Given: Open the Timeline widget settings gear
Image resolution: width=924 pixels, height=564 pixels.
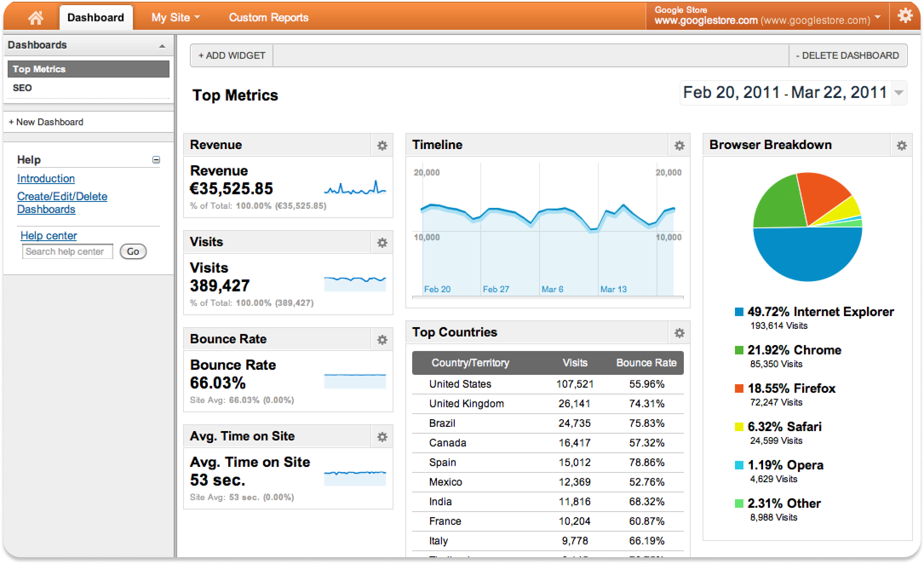Looking at the screenshot, I should pos(679,145).
